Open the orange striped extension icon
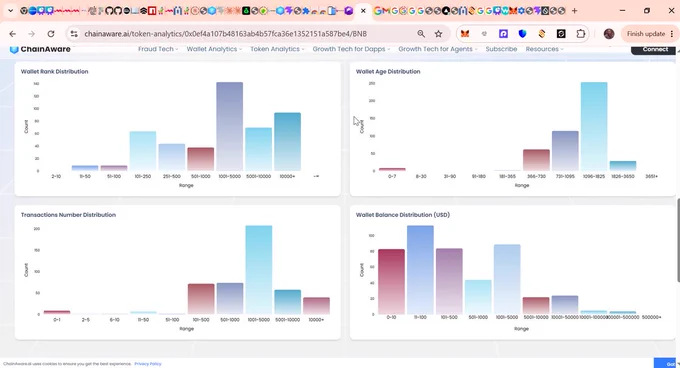The width and height of the screenshot is (680, 368). [x=542, y=34]
